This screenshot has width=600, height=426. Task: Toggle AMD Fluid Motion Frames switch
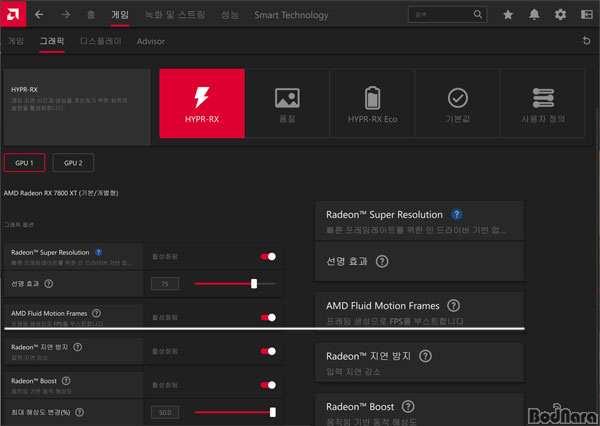[x=268, y=317]
